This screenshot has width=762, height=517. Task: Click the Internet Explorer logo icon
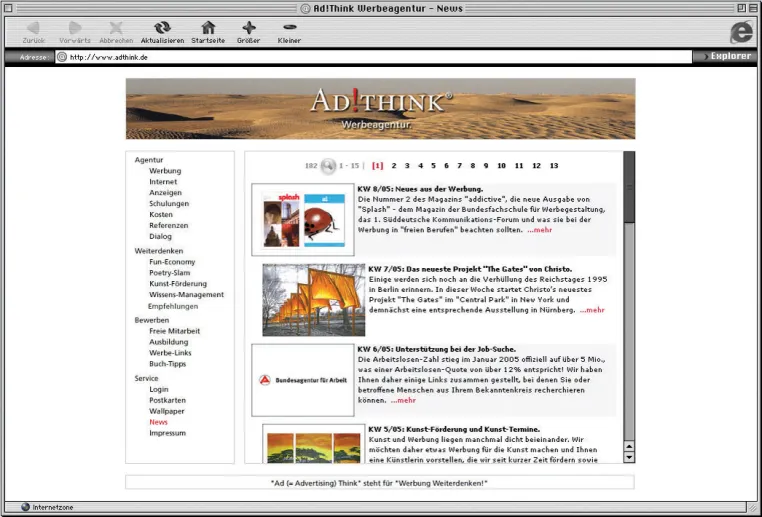click(x=742, y=32)
